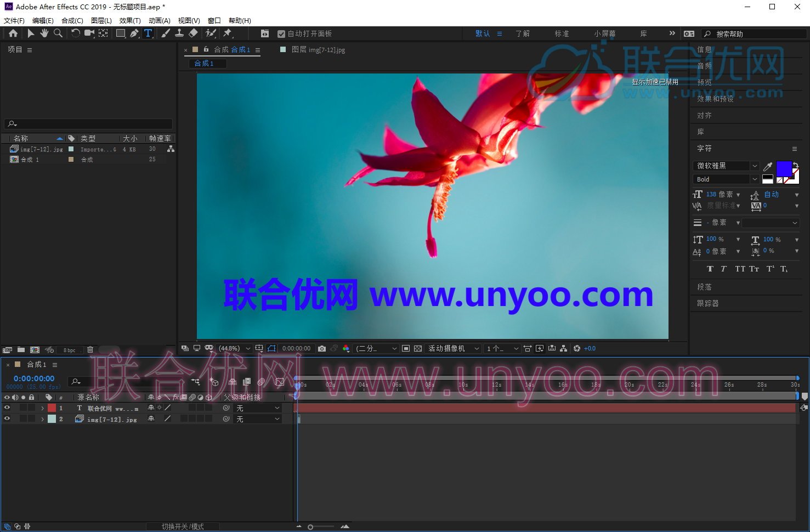810x532 pixels.
Task: Select the Pan Behind anchor point tool
Action: [x=103, y=33]
